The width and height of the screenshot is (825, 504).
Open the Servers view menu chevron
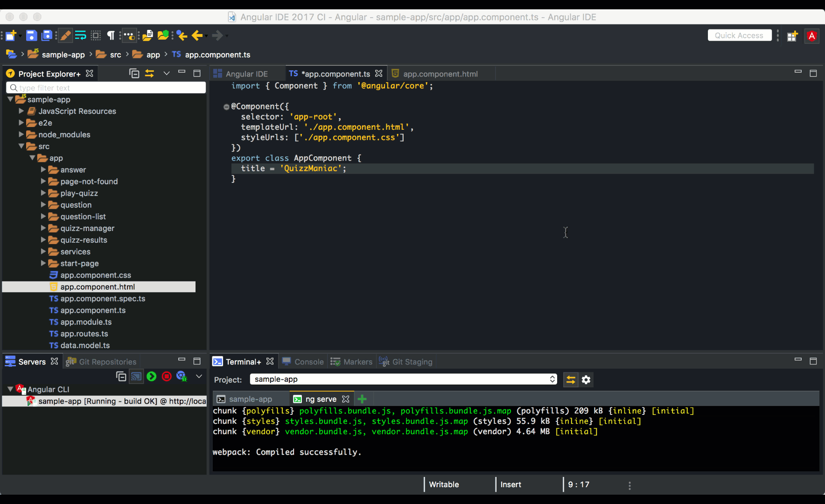pos(199,376)
